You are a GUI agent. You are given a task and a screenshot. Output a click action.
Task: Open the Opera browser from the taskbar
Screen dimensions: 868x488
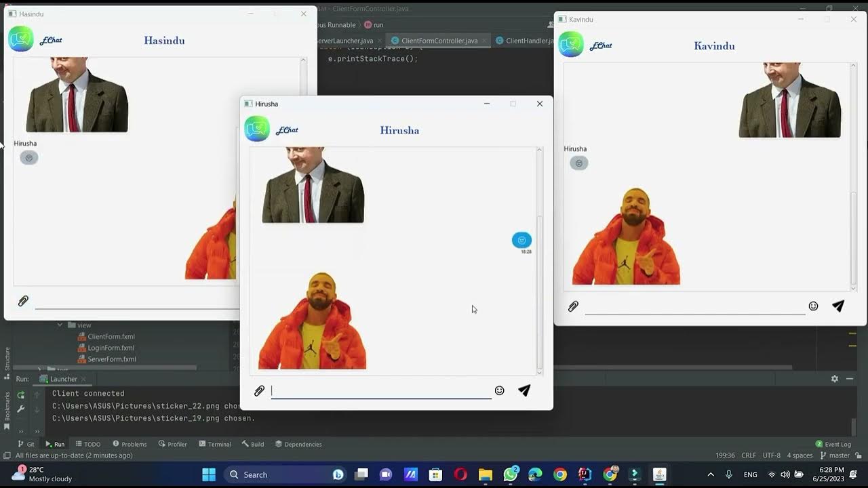(x=460, y=474)
